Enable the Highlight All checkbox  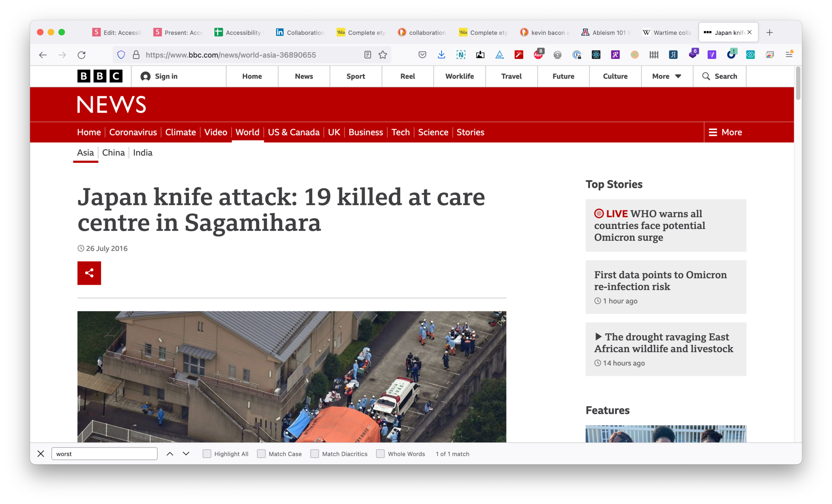tap(207, 454)
